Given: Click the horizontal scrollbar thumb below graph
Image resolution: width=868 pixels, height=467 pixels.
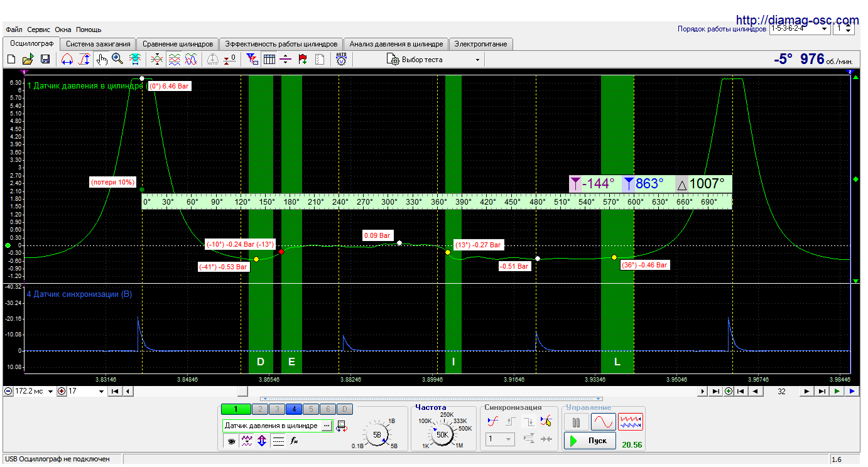Looking at the screenshot, I should [244, 391].
